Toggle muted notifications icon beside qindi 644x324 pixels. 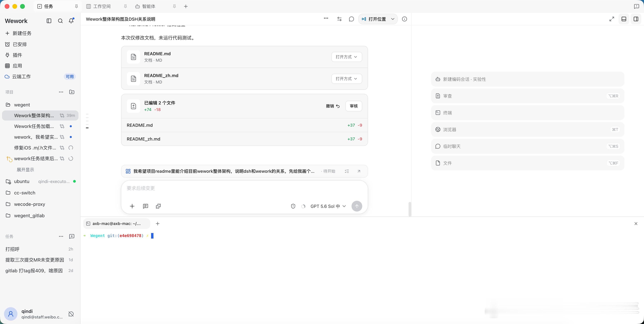71,314
